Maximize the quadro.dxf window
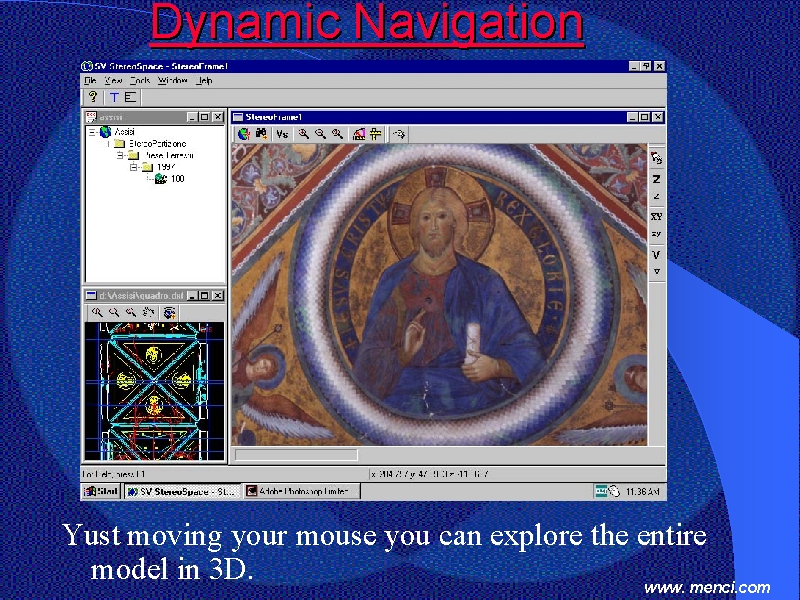Screen dimensions: 800x600 [204, 295]
